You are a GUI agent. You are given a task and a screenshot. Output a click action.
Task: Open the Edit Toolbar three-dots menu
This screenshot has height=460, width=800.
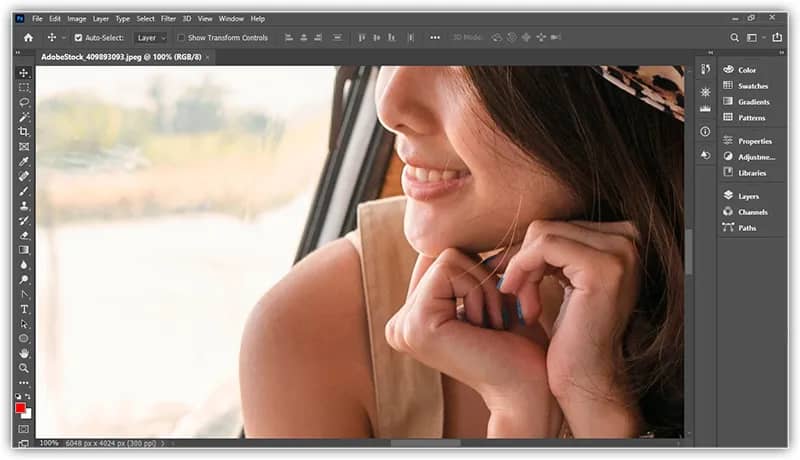click(23, 382)
